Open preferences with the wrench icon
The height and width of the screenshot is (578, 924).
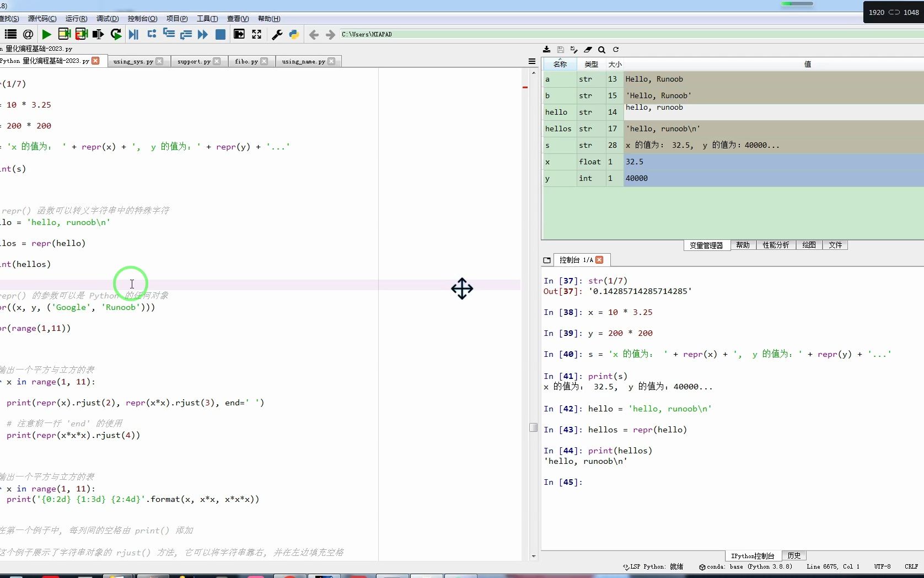tap(277, 34)
